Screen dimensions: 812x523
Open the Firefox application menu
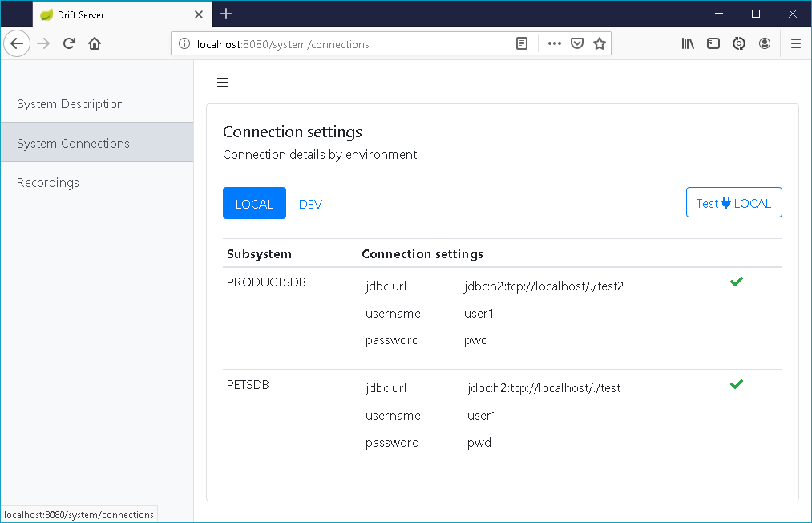(x=795, y=43)
